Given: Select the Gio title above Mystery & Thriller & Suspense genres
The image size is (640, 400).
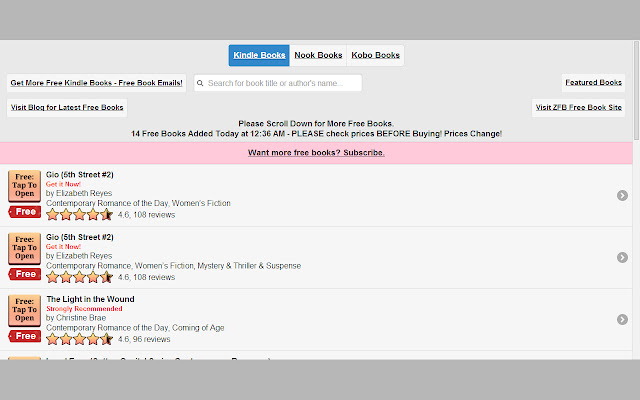Looking at the screenshot, I should [x=80, y=237].
